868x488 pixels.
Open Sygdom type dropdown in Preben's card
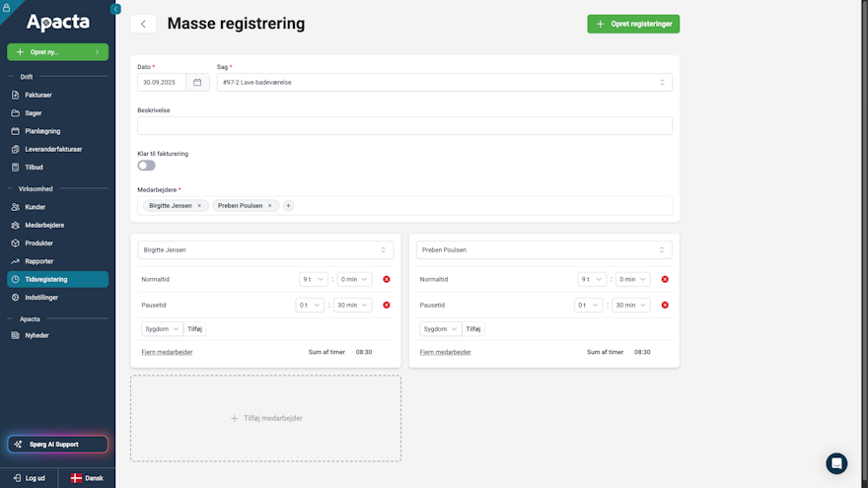pyautogui.click(x=440, y=329)
